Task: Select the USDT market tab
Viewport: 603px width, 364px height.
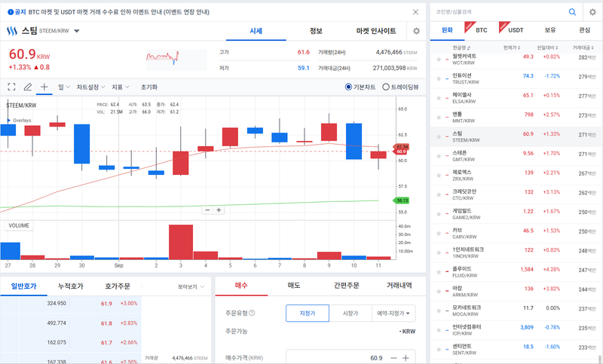Action: 516,30
